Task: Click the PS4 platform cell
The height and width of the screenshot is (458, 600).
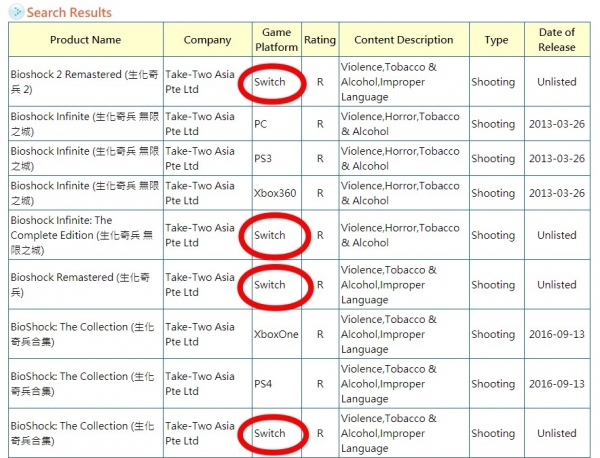Action: pos(265,384)
